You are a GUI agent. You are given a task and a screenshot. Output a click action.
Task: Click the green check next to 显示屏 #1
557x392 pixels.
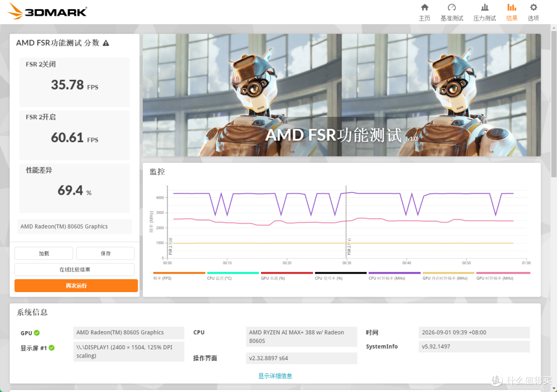point(52,348)
